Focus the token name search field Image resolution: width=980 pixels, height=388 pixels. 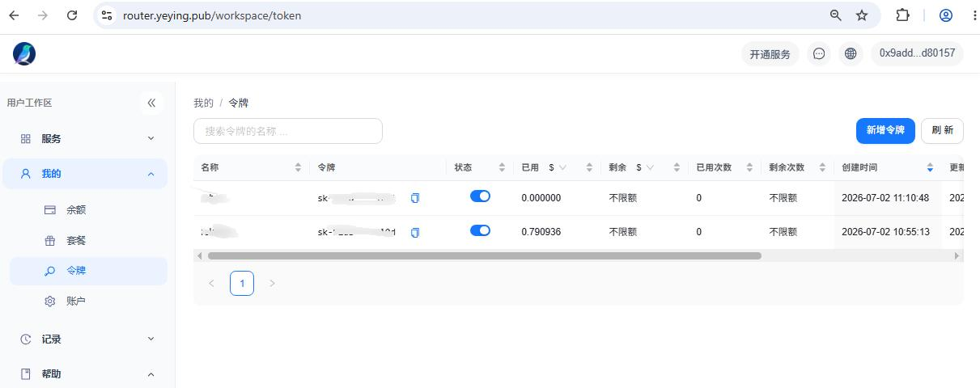[287, 131]
